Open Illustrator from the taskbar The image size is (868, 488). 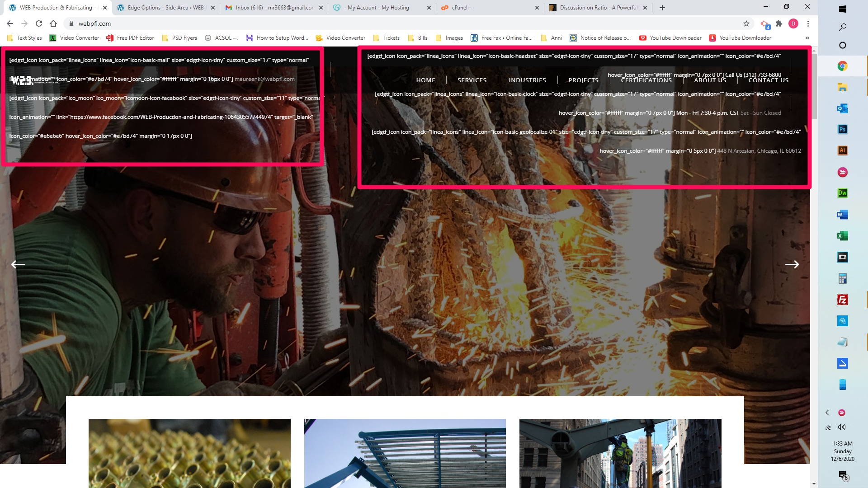(842, 150)
